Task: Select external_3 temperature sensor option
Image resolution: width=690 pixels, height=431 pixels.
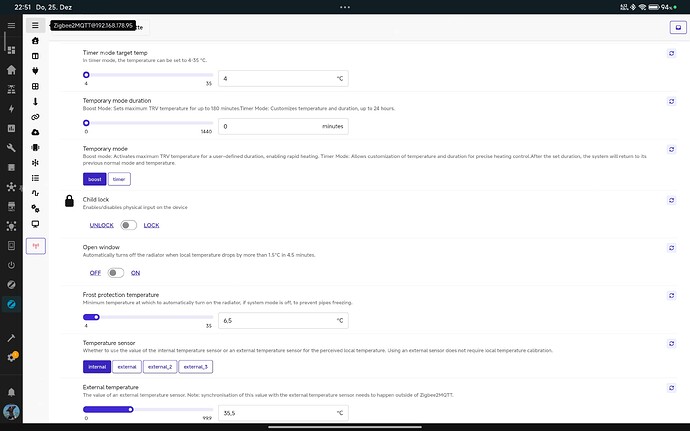Action: click(195, 367)
